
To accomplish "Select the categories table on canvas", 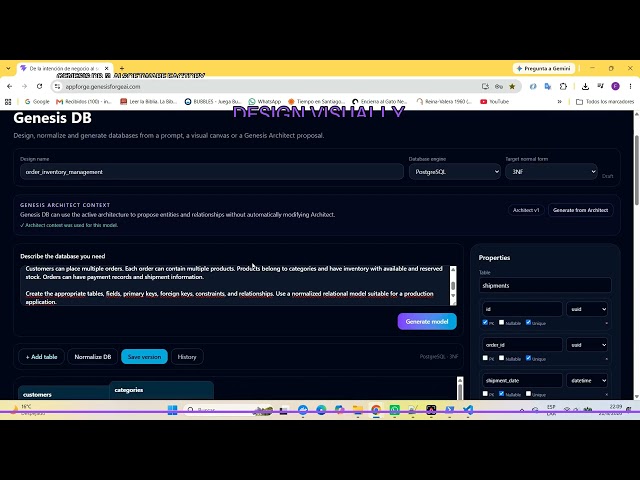I will tap(161, 390).
